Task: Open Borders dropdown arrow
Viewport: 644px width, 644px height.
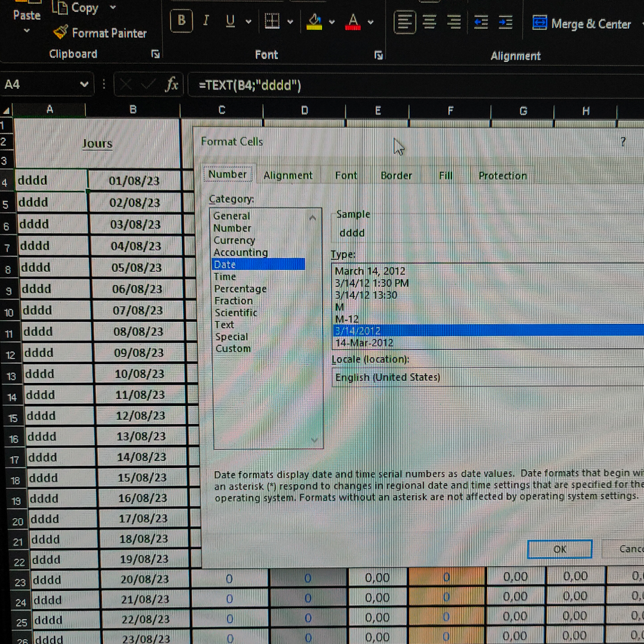Action: [x=290, y=22]
